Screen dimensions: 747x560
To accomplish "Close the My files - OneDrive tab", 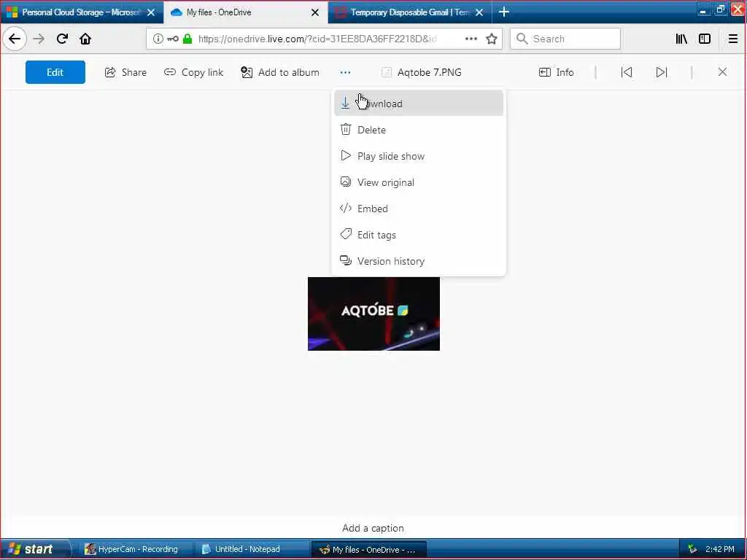I will [x=315, y=12].
